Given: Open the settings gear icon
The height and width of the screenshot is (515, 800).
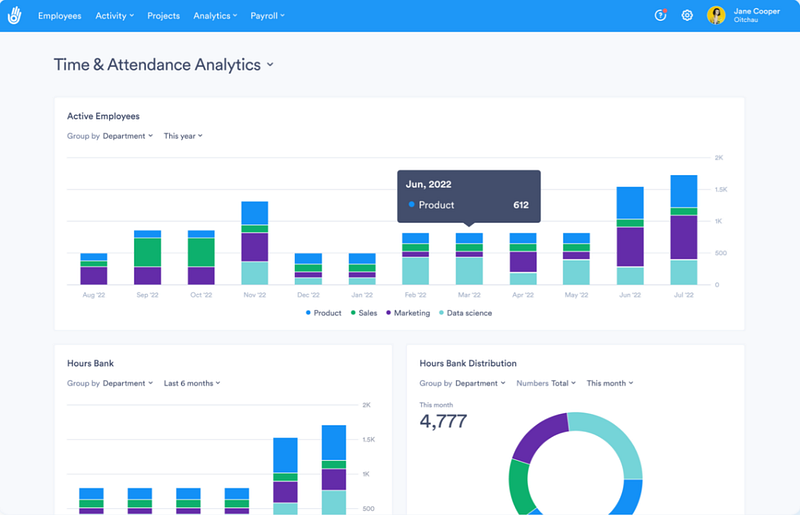Looking at the screenshot, I should point(687,15).
